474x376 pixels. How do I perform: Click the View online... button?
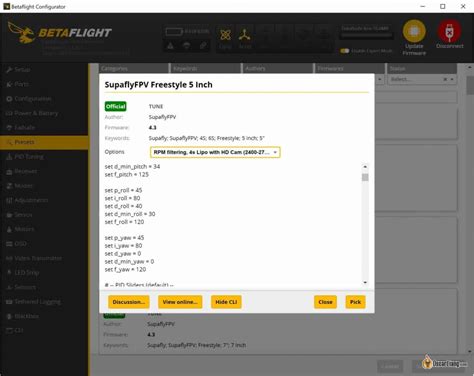[x=180, y=302]
